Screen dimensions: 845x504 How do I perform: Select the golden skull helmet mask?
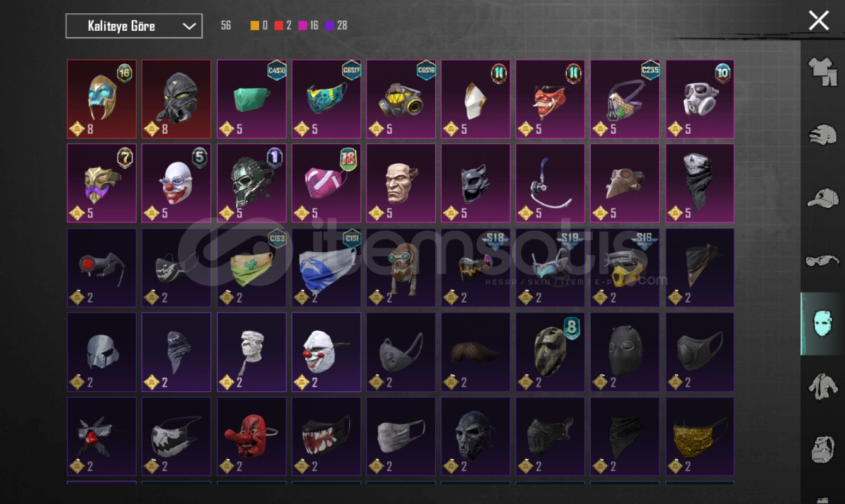102,99
